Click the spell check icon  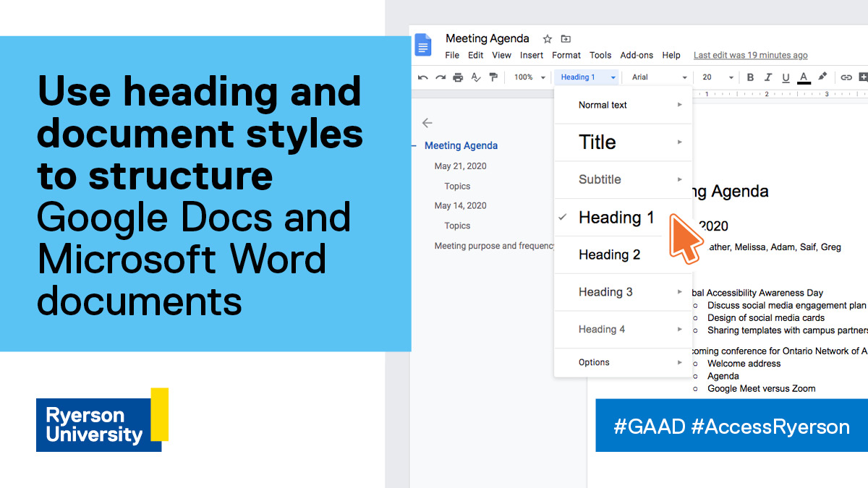476,77
